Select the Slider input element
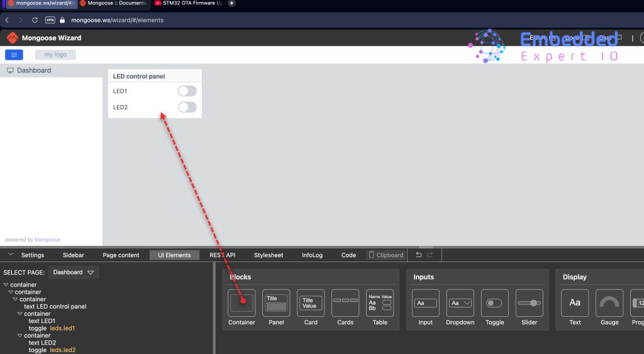This screenshot has width=644, height=354. click(530, 303)
